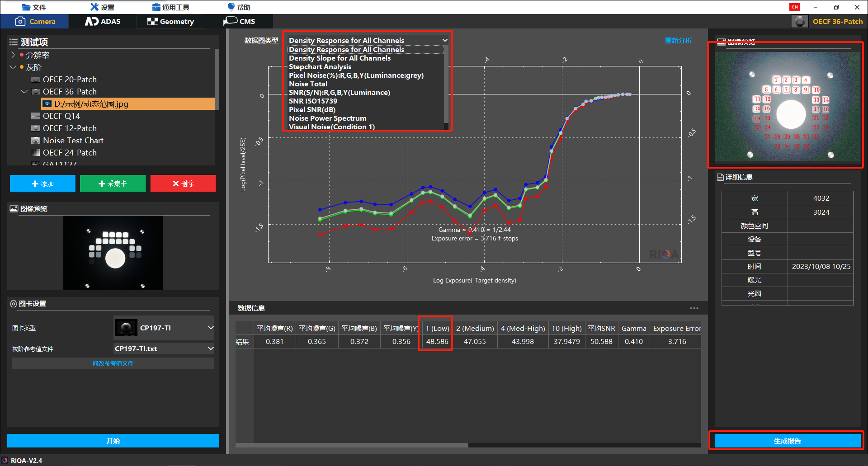Switch to the Geometry tab

pos(171,21)
